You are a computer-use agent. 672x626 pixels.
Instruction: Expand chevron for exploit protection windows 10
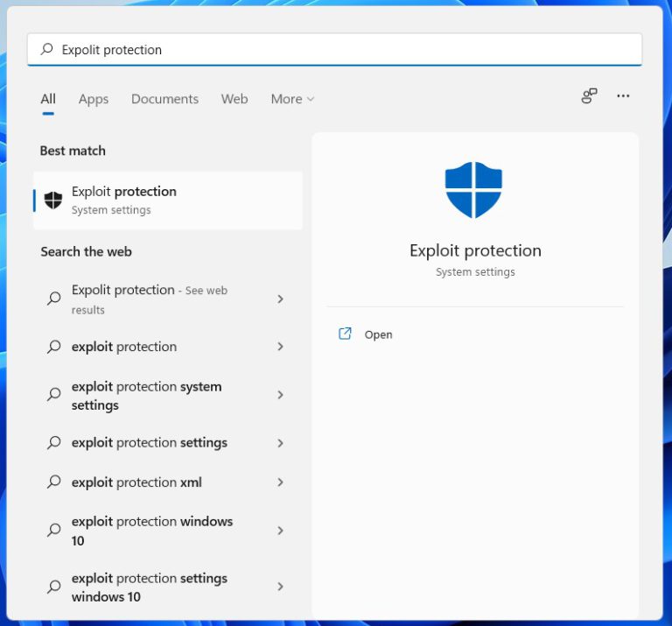click(x=280, y=531)
